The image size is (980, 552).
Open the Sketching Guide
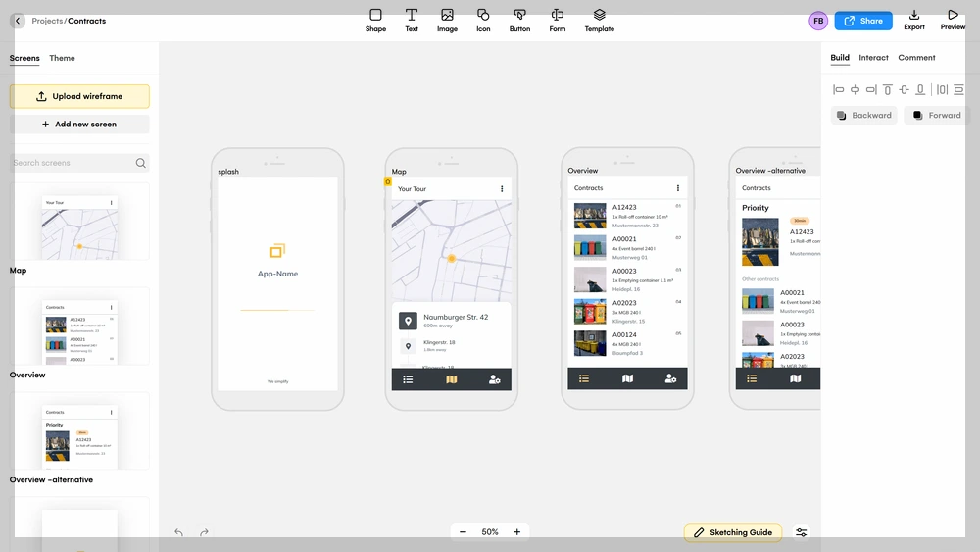732,532
